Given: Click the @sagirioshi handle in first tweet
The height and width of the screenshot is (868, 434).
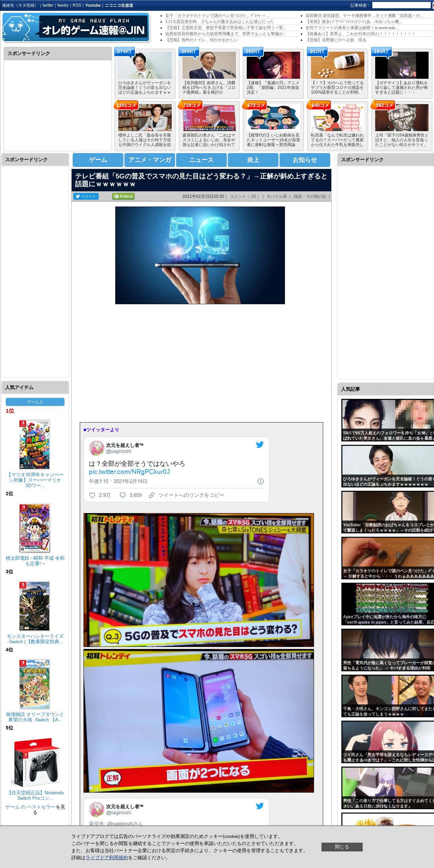Looking at the screenshot, I should pos(119,451).
